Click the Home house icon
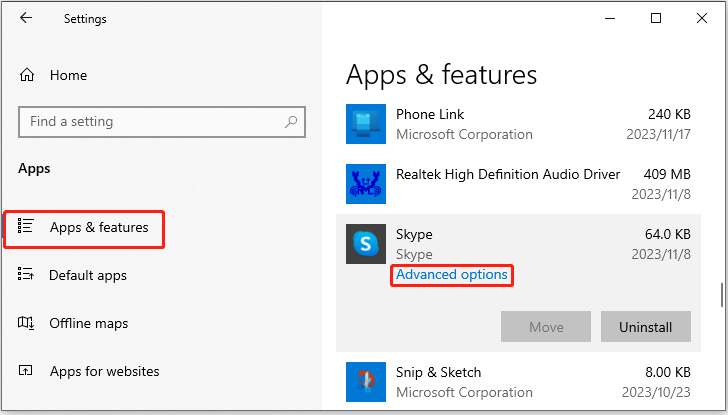Viewport: 728px width, 415px height. coord(27,75)
